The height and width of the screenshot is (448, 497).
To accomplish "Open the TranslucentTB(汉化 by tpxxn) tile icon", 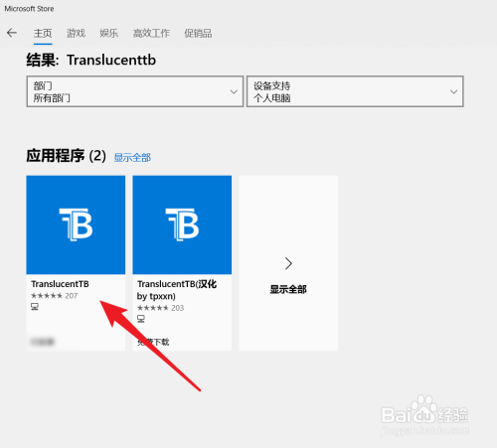I will pos(182,224).
